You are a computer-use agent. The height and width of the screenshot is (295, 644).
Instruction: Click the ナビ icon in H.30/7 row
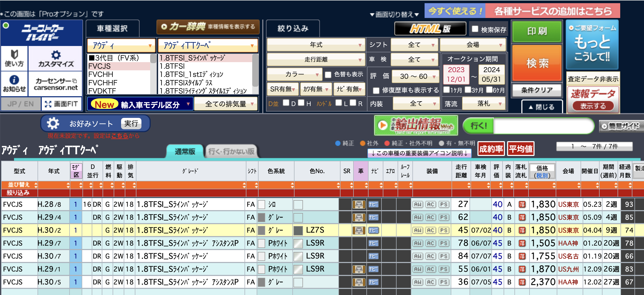[x=374, y=256]
